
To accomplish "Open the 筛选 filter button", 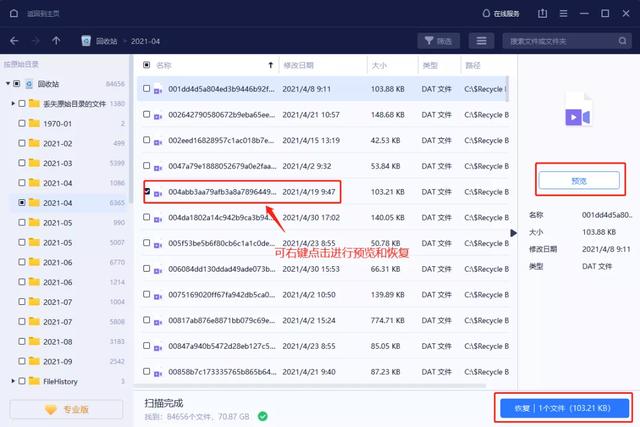I will pos(438,41).
